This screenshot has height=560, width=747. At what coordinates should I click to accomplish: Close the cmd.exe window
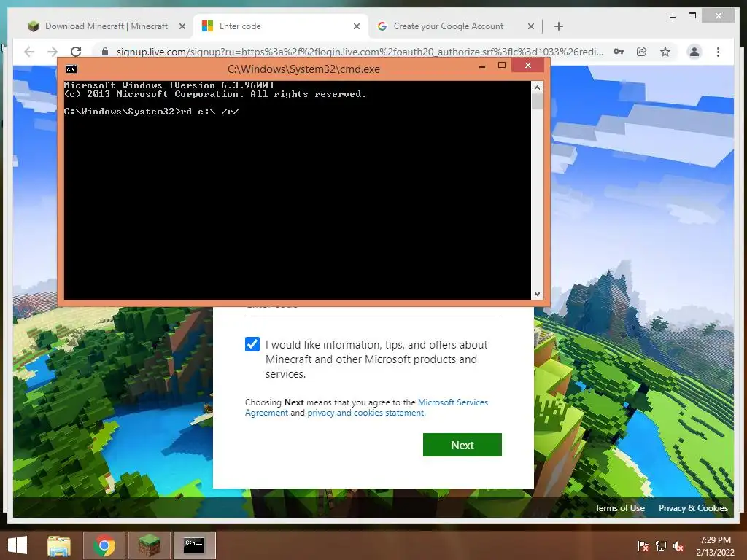tap(528, 65)
